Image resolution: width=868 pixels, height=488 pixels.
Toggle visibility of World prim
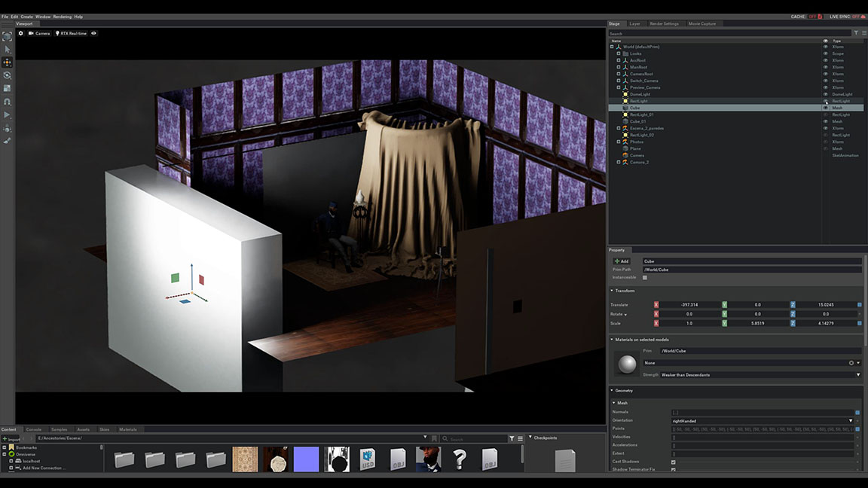pos(825,47)
